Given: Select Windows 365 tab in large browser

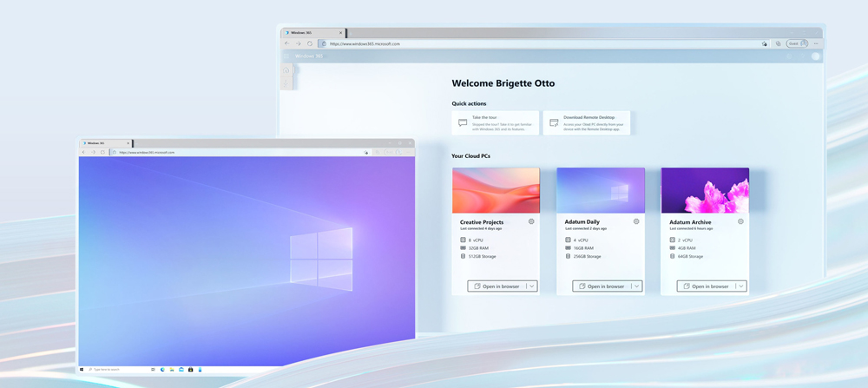Looking at the screenshot, I should [x=312, y=33].
